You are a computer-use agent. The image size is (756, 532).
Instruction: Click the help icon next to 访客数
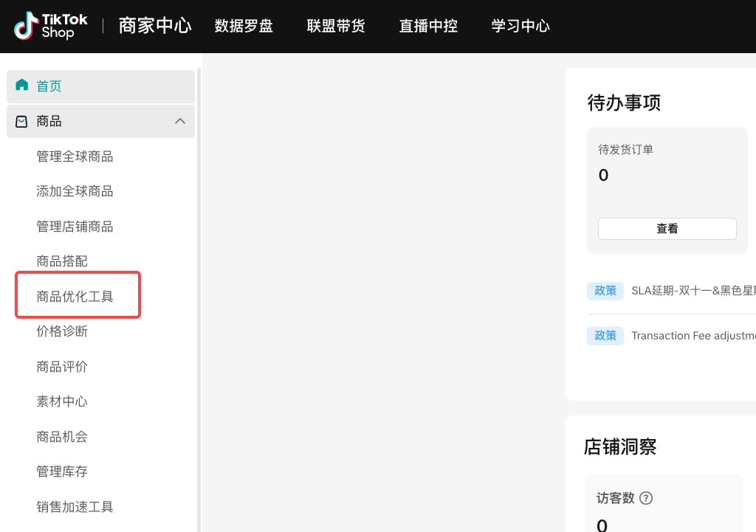pos(646,498)
